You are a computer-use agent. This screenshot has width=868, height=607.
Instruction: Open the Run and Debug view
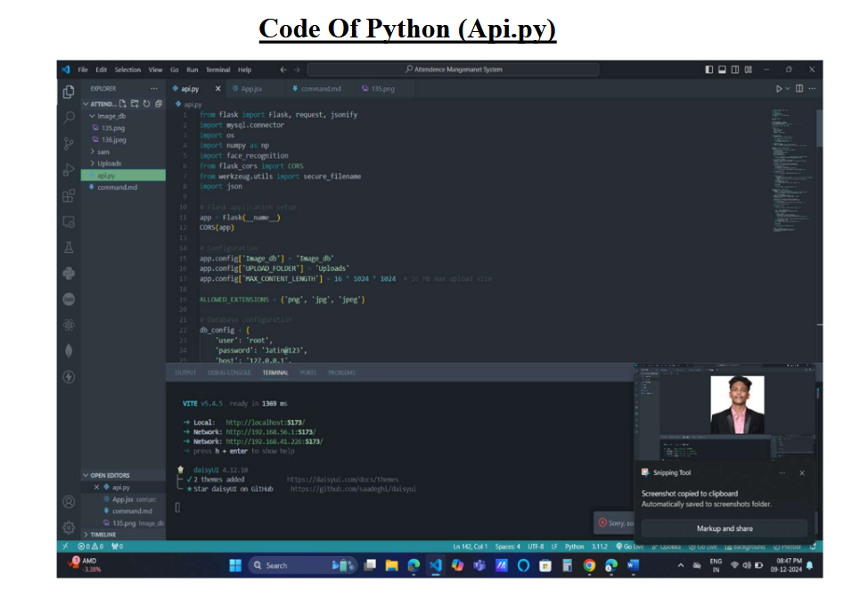[x=69, y=169]
